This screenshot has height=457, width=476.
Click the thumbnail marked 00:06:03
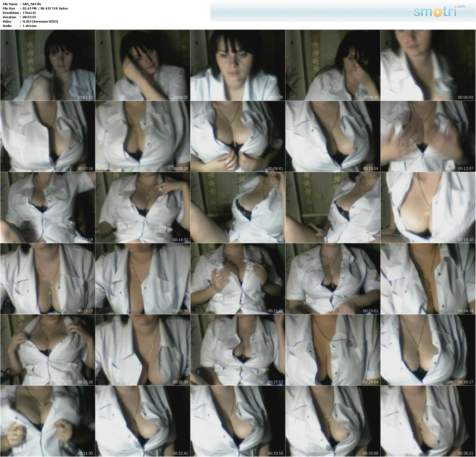point(428,65)
